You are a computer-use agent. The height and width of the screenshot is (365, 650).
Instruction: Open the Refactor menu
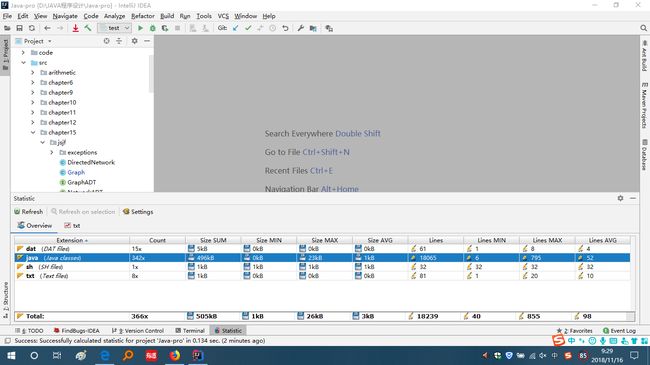tap(143, 16)
